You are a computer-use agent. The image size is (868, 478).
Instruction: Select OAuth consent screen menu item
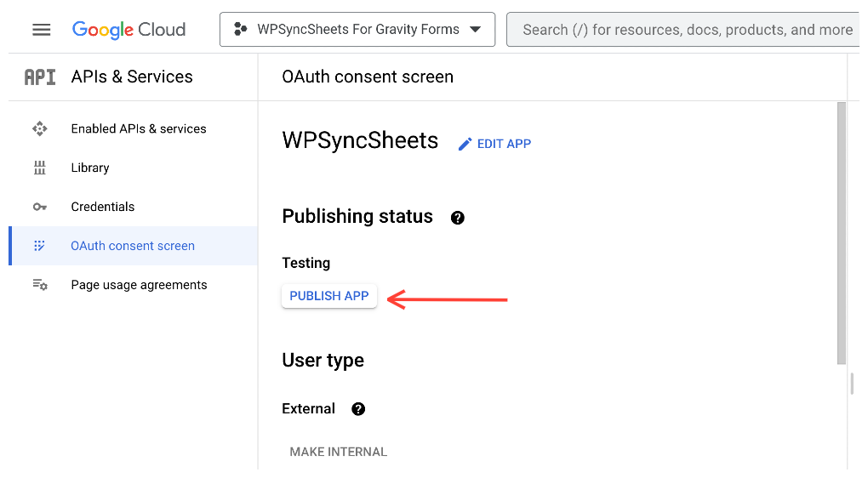(134, 246)
